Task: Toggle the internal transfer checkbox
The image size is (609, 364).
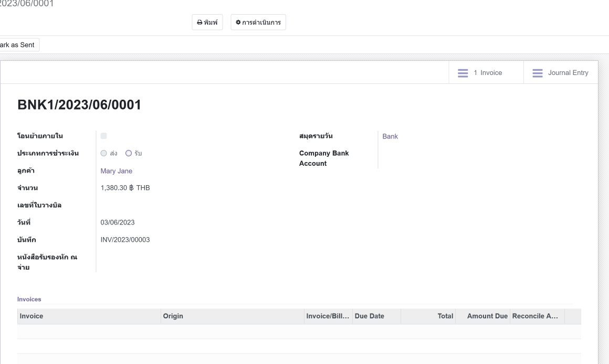Action: (103, 136)
